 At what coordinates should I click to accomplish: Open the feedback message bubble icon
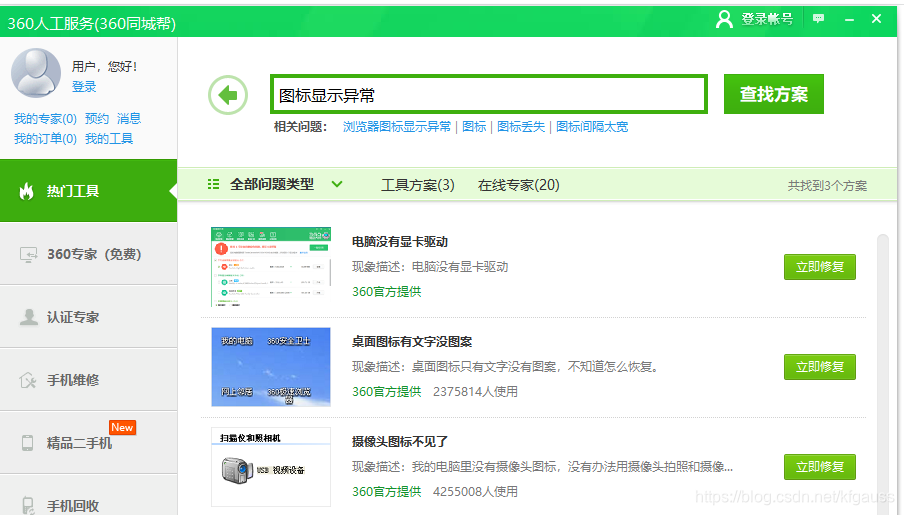pos(818,19)
